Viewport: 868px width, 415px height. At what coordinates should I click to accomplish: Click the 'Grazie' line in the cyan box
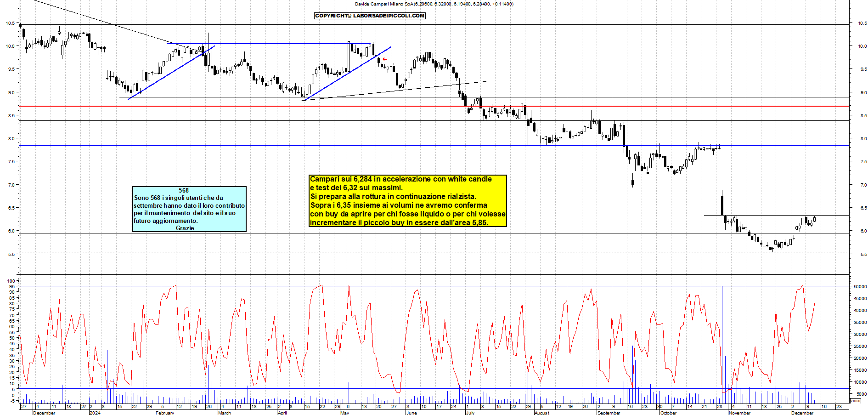click(185, 228)
